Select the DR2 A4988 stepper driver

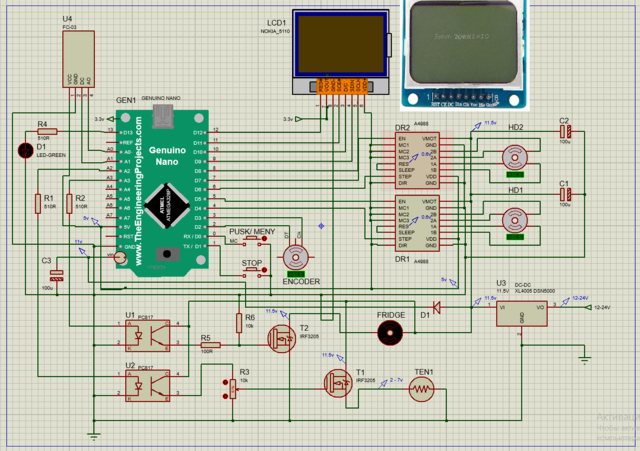[417, 160]
